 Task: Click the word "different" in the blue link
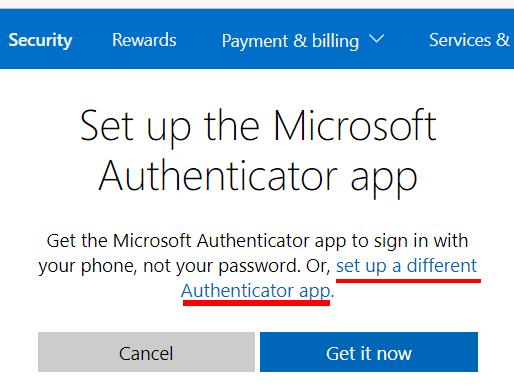coord(442,265)
